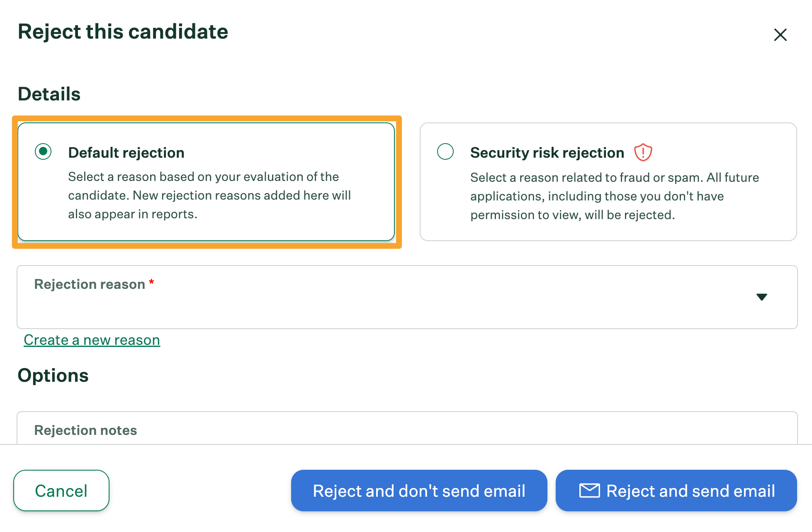Click the Options section heading

(53, 375)
